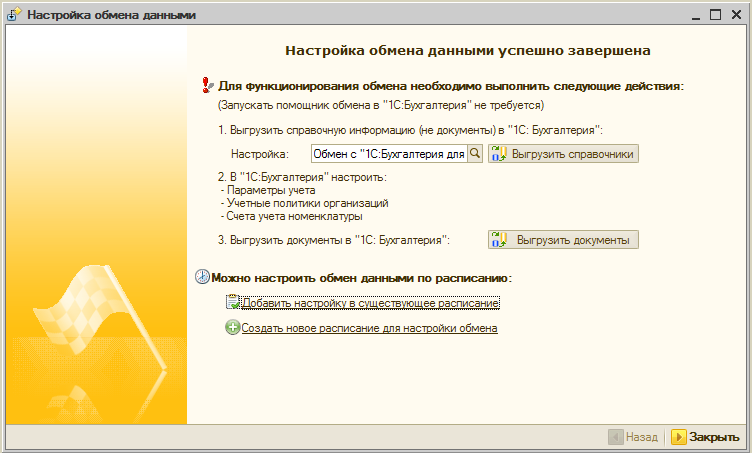Close the window with the title bar X
752x453 pixels.
tap(736, 15)
